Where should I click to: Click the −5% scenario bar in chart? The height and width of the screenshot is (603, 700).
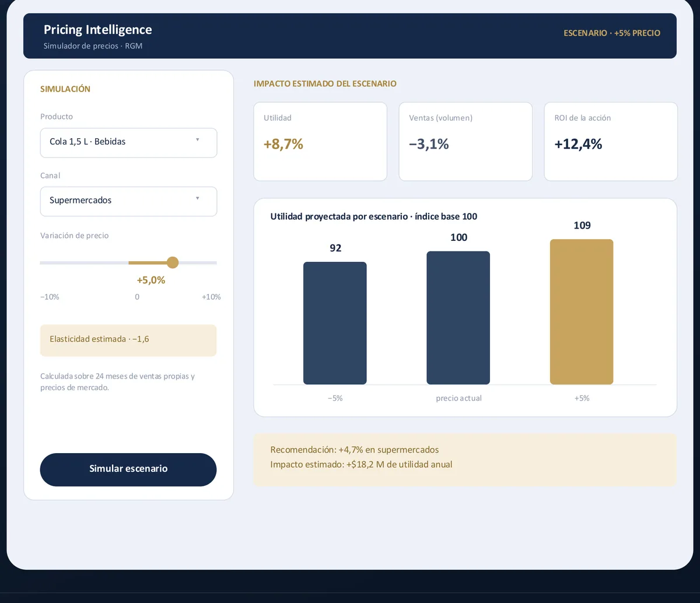tap(335, 323)
